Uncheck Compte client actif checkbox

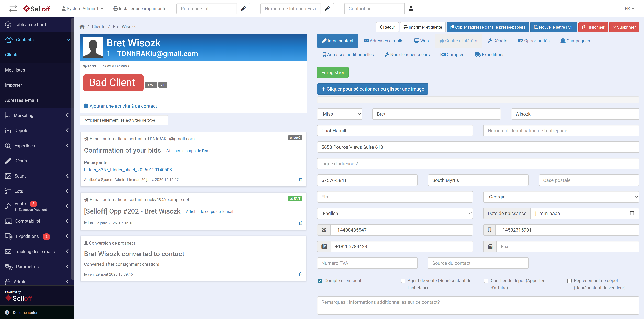pyautogui.click(x=320, y=280)
